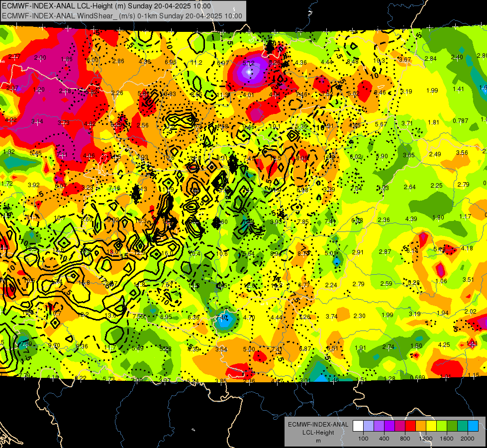
Task: Click the sky blue legend swatch
Action: pos(473,426)
